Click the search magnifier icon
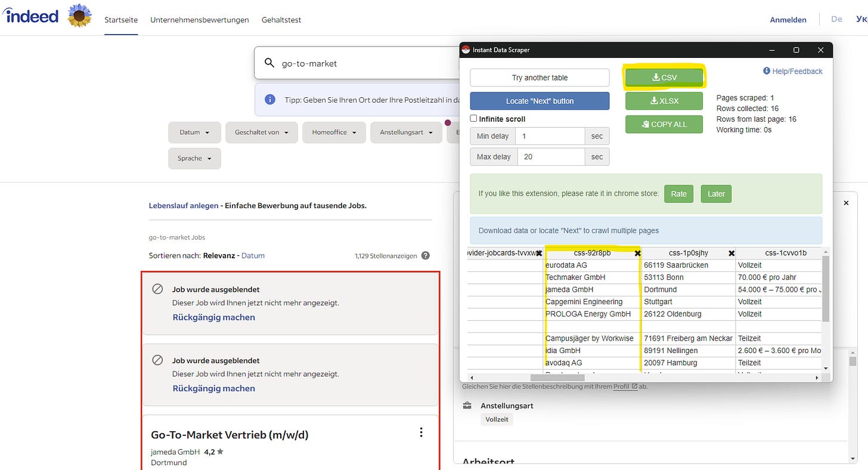868x470 pixels. click(x=269, y=63)
